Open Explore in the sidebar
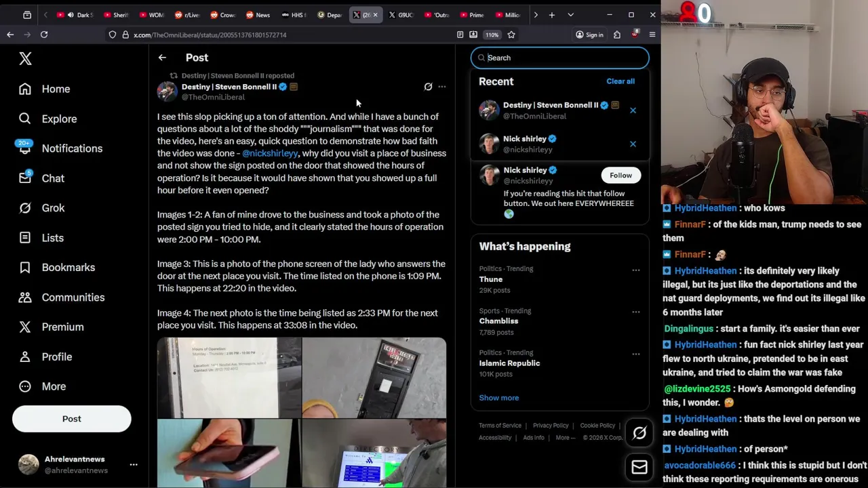 47,119
